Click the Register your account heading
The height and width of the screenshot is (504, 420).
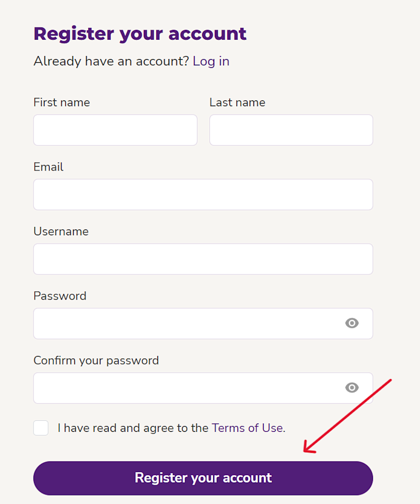pos(140,33)
